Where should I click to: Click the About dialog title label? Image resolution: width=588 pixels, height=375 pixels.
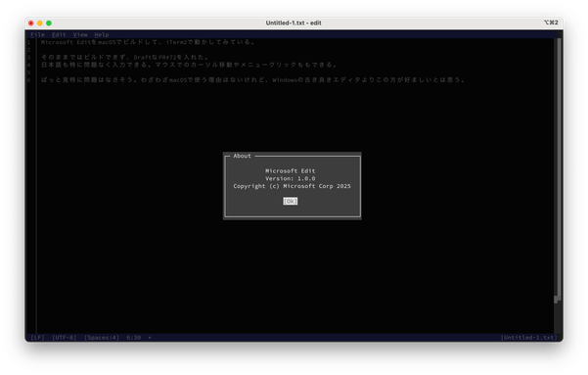tap(242, 156)
